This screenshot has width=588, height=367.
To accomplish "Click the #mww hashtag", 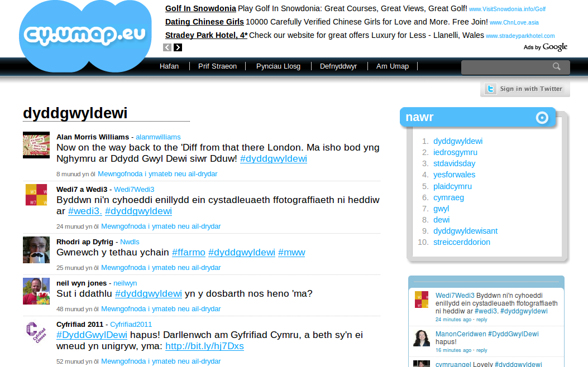I will click(x=291, y=253).
